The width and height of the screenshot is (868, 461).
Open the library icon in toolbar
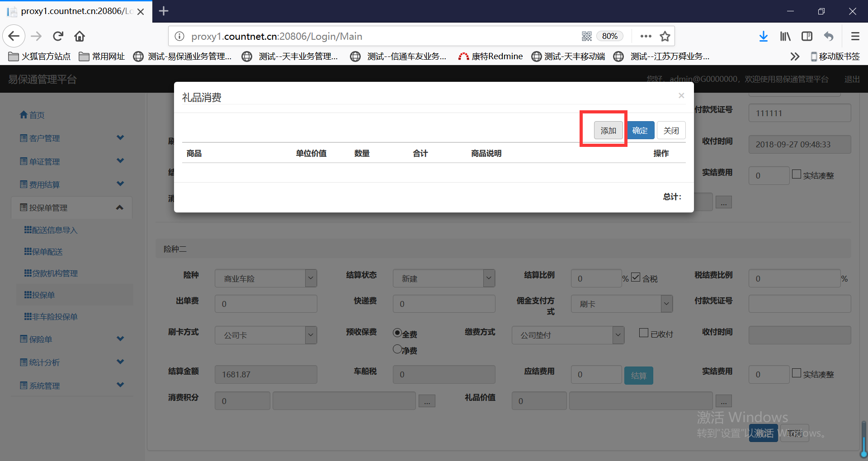coord(785,36)
